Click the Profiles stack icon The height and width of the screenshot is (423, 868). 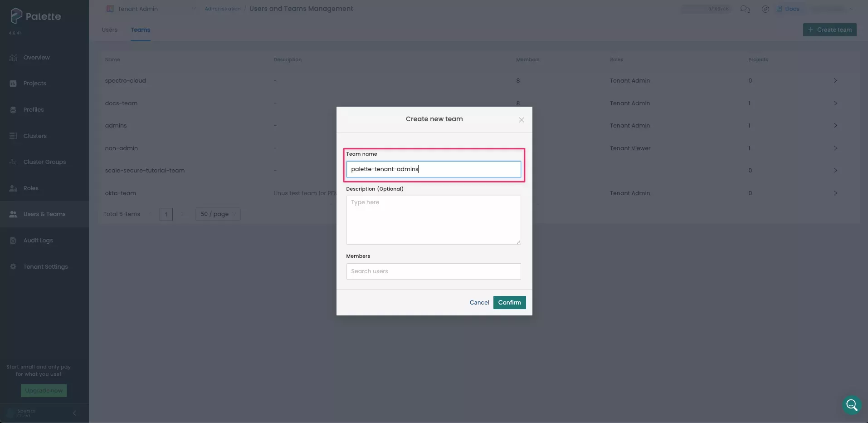[x=13, y=110]
